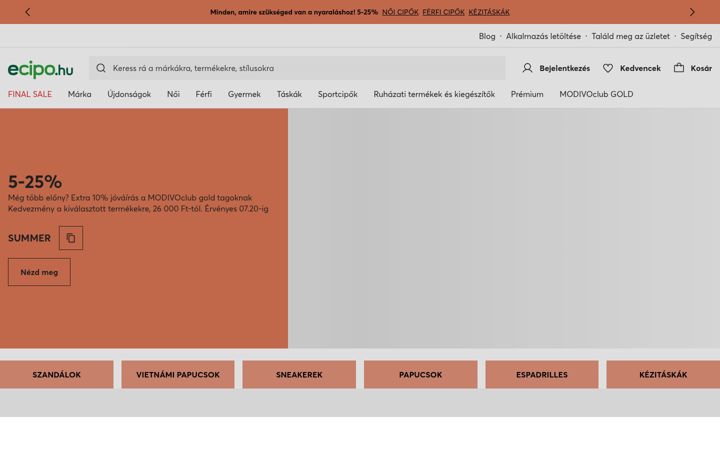
Task: Select the SZANDÁLOK category tile
Action: [56, 374]
